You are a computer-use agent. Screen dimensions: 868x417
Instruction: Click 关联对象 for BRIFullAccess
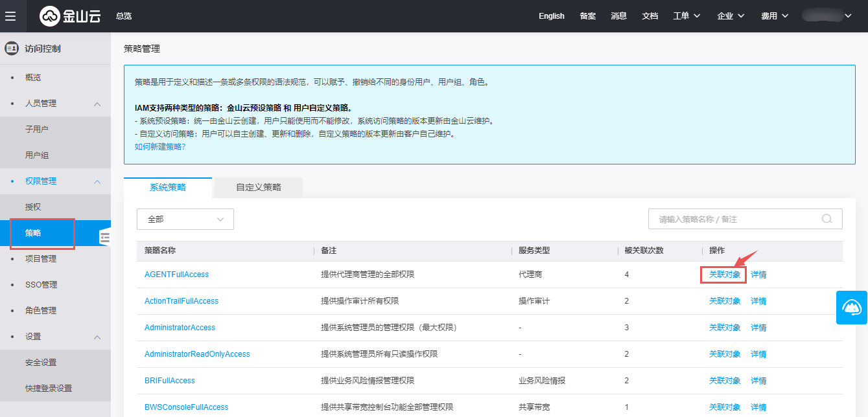725,381
